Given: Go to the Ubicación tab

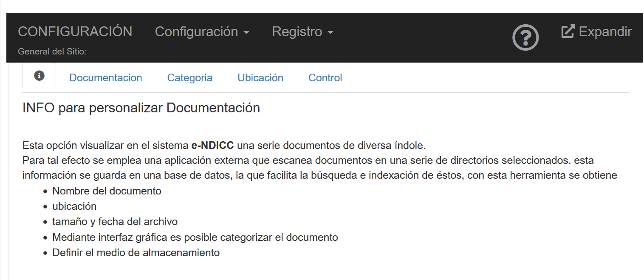Looking at the screenshot, I should pyautogui.click(x=260, y=78).
